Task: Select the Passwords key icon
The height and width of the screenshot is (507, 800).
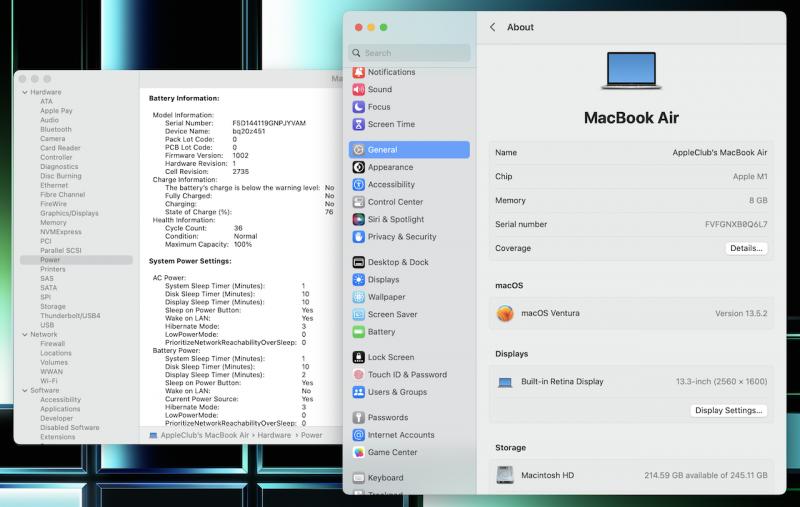Action: pyautogui.click(x=359, y=417)
